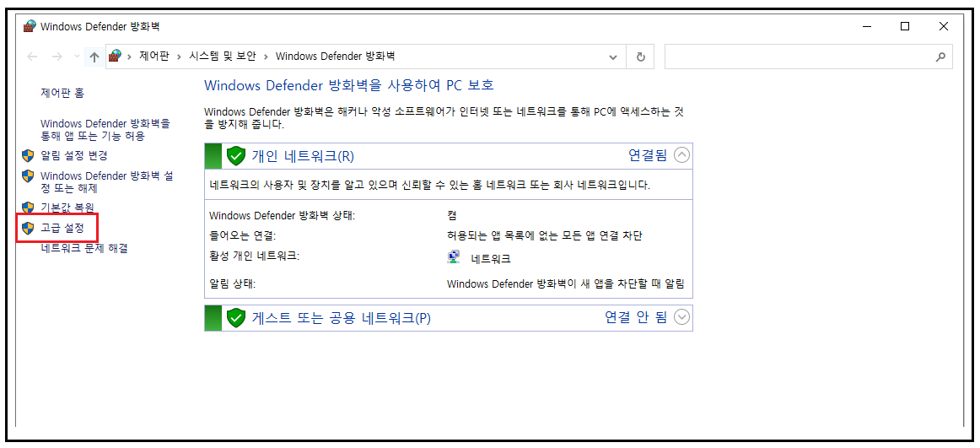The height and width of the screenshot is (448, 980).
Task: Go forward with the right arrow button
Action: tap(57, 57)
